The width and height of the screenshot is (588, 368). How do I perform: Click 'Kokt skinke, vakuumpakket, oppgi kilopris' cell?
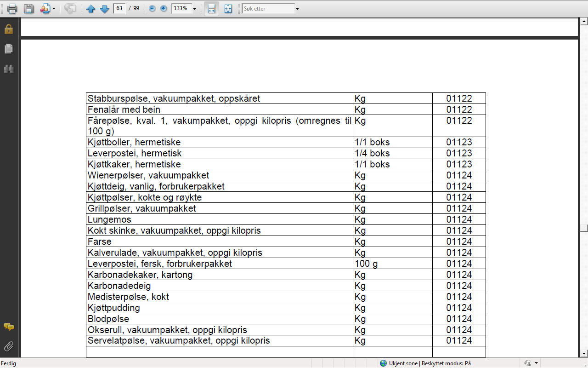220,230
